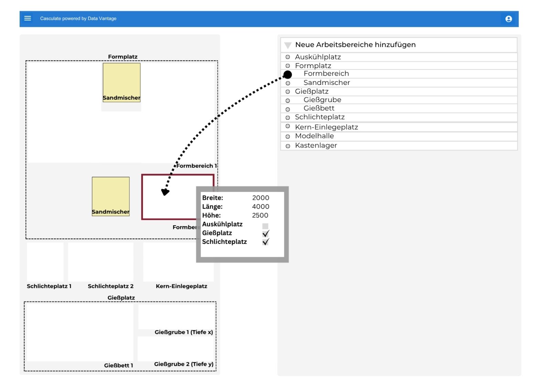Click the Casculate powered by Data Vantage title
The image size is (537, 392).
pos(78,19)
